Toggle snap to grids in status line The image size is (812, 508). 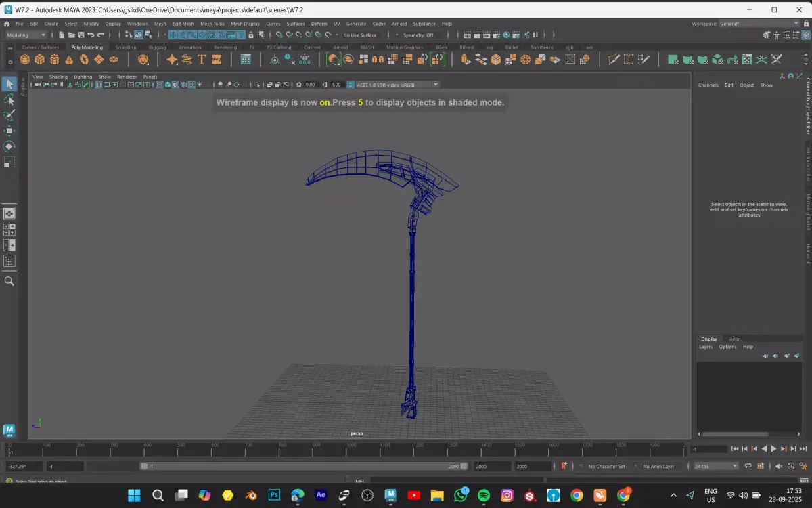(x=279, y=35)
